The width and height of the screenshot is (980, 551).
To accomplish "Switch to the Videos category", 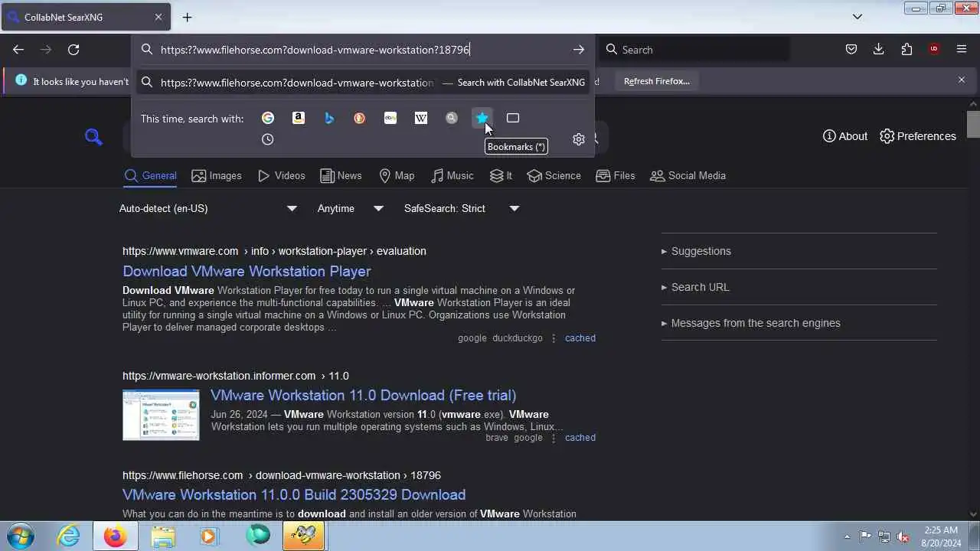I will coord(281,175).
